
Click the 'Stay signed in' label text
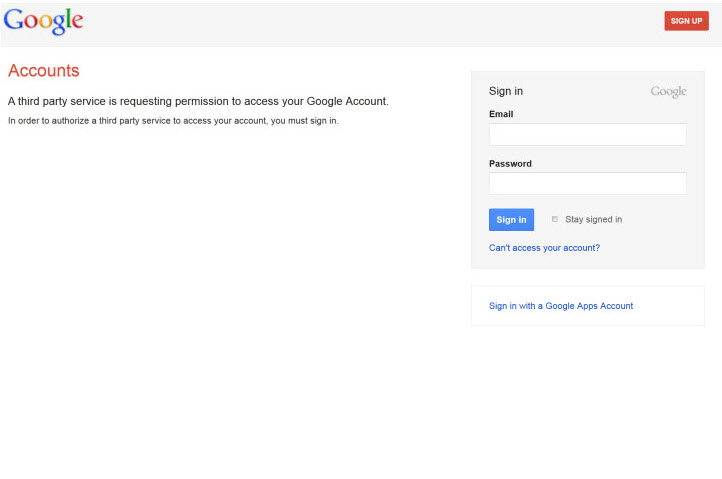pos(593,220)
